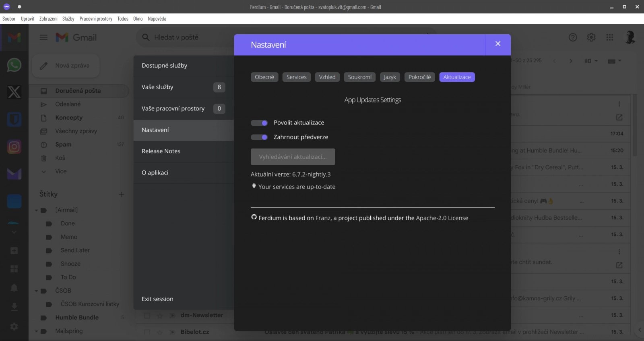Open Vaše pracovní prostory section

[x=184, y=108]
